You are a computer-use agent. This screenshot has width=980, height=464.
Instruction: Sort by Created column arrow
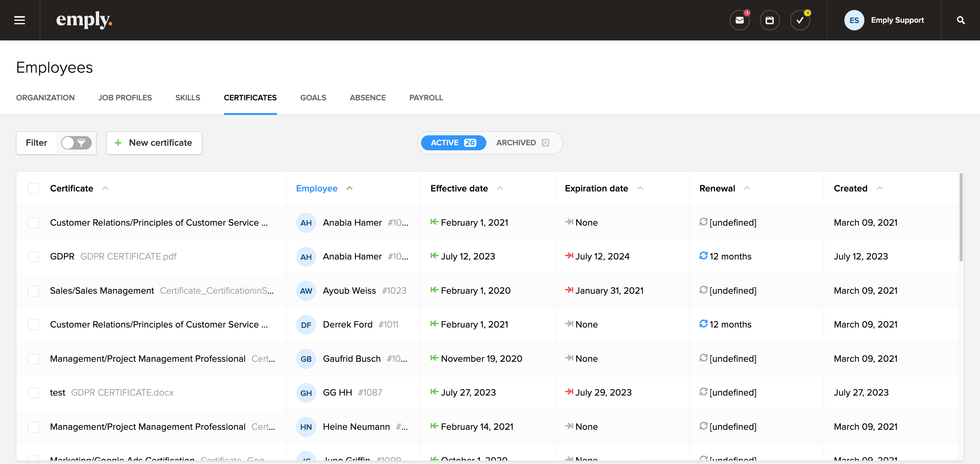click(x=879, y=188)
